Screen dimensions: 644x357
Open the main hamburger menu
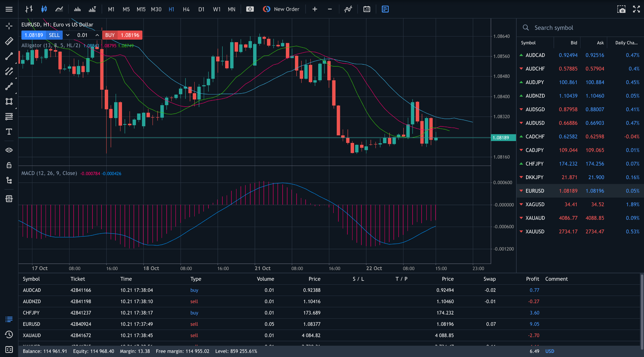(x=9, y=9)
